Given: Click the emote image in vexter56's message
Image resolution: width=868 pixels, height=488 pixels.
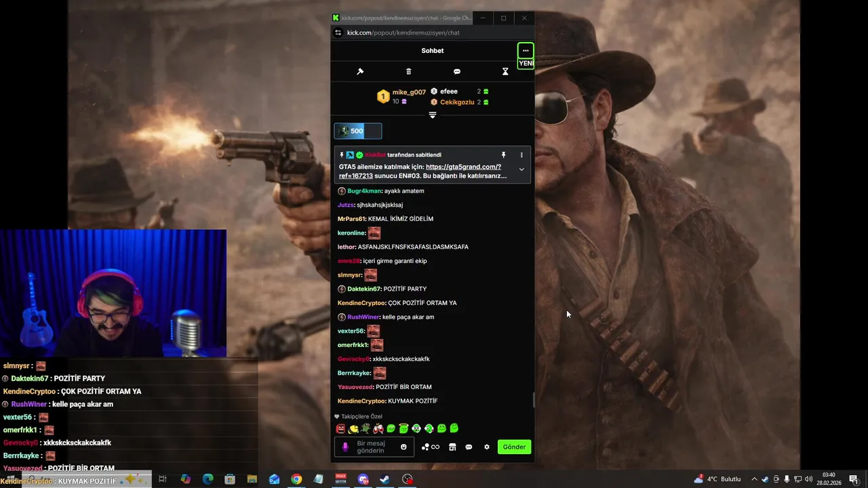Looking at the screenshot, I should tap(373, 331).
